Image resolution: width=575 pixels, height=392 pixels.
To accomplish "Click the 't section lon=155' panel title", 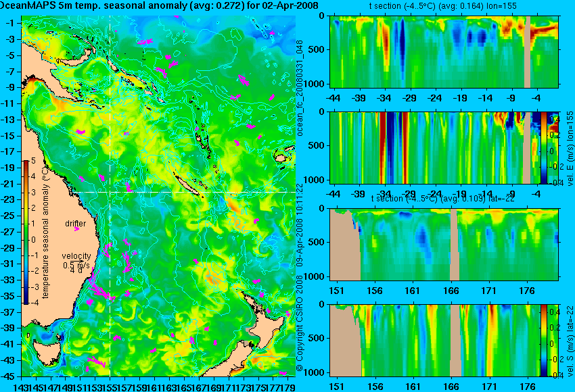I will [442, 6].
